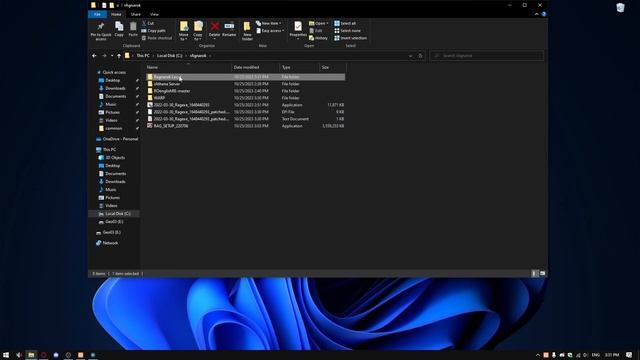This screenshot has height=360, width=640.
Task: Click Select all in ribbon
Action: click(345, 23)
